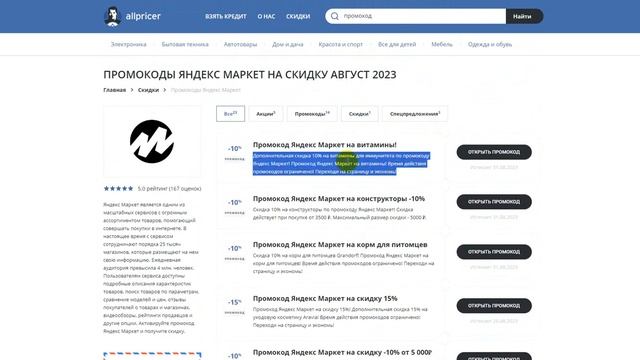Click title Промокод на корм для питомцев
640x360 pixels.
coord(340,244)
